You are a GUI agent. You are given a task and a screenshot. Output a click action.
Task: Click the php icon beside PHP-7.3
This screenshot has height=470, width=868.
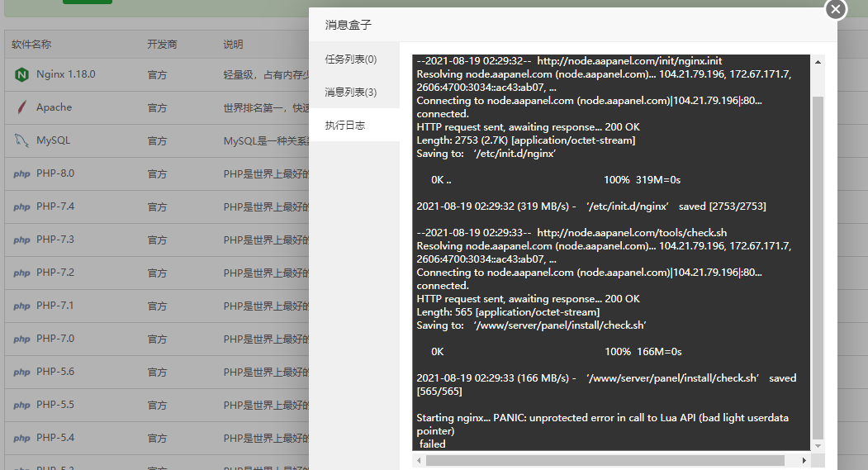click(21, 240)
